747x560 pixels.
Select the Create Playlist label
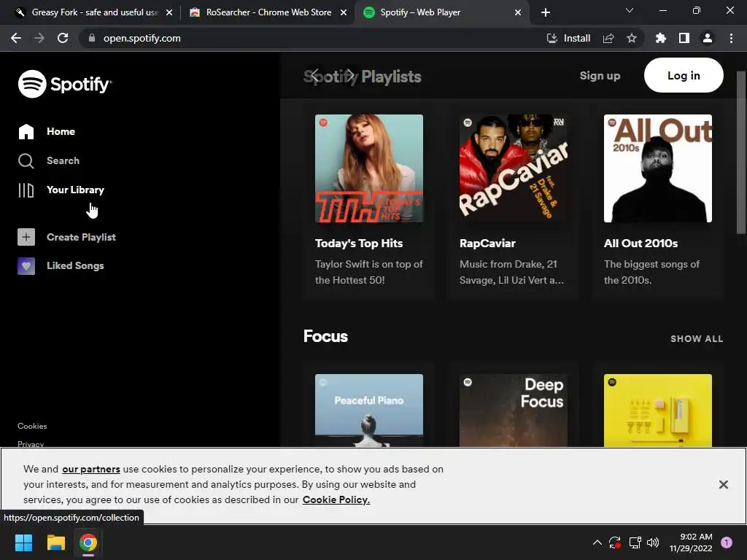(81, 237)
